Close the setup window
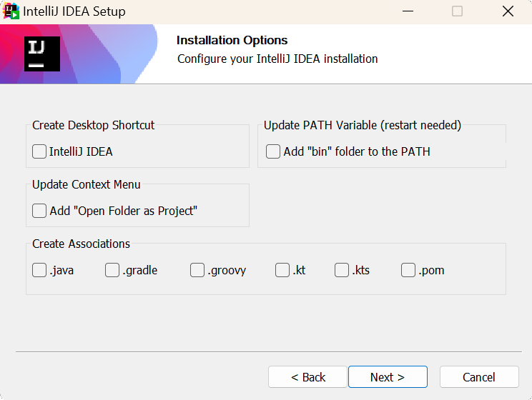 click(x=508, y=11)
